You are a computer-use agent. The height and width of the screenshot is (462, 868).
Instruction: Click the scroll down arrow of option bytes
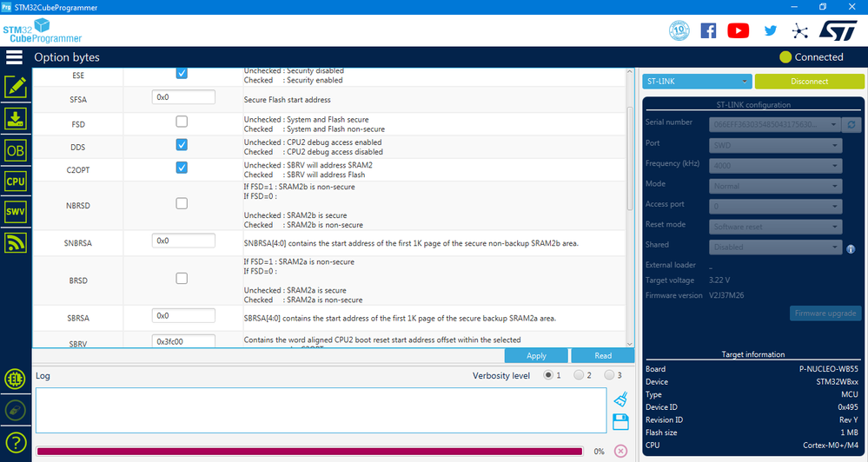point(629,344)
